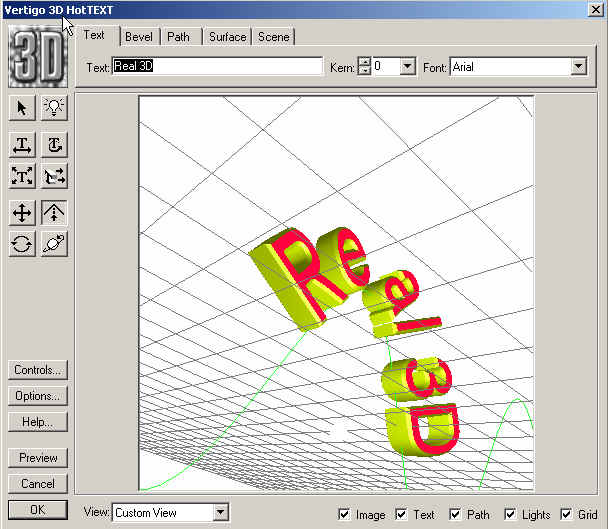This screenshot has width=608, height=529.
Task: Open the Bevel tab
Action: click(x=139, y=37)
